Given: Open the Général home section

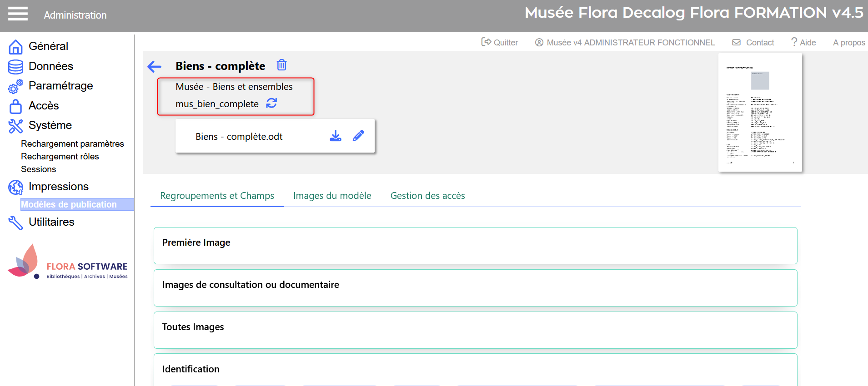Looking at the screenshot, I should (x=48, y=46).
